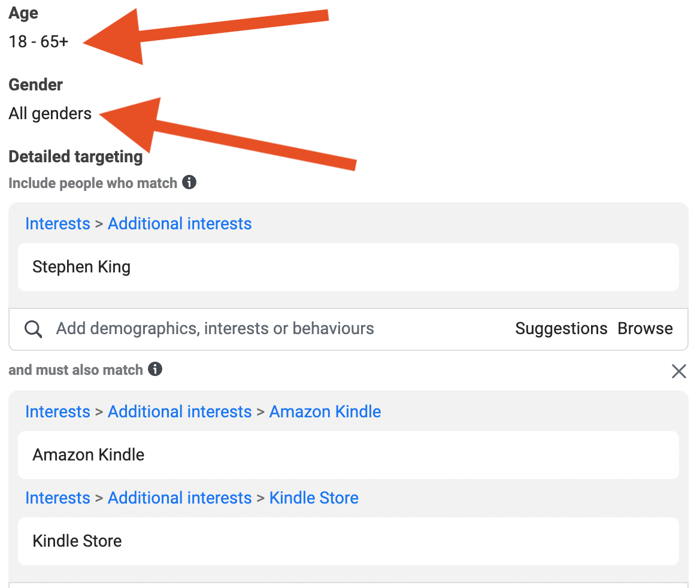Select the Stephen King interest entry

click(81, 267)
